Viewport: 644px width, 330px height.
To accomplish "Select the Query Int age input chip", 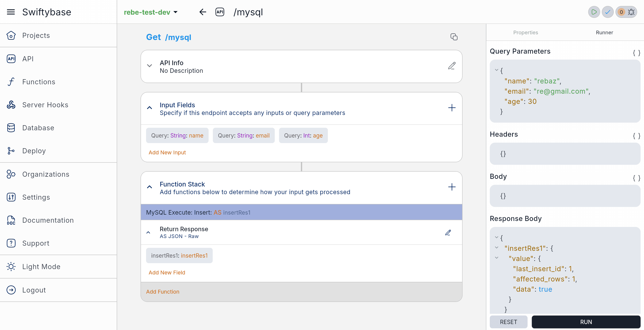I will point(303,135).
